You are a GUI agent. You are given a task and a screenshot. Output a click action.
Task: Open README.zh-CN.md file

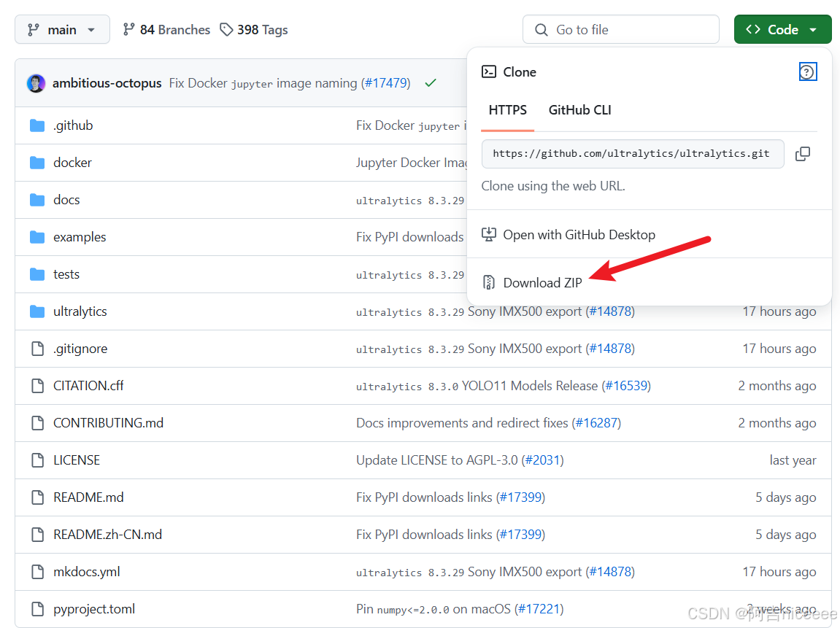tap(108, 535)
